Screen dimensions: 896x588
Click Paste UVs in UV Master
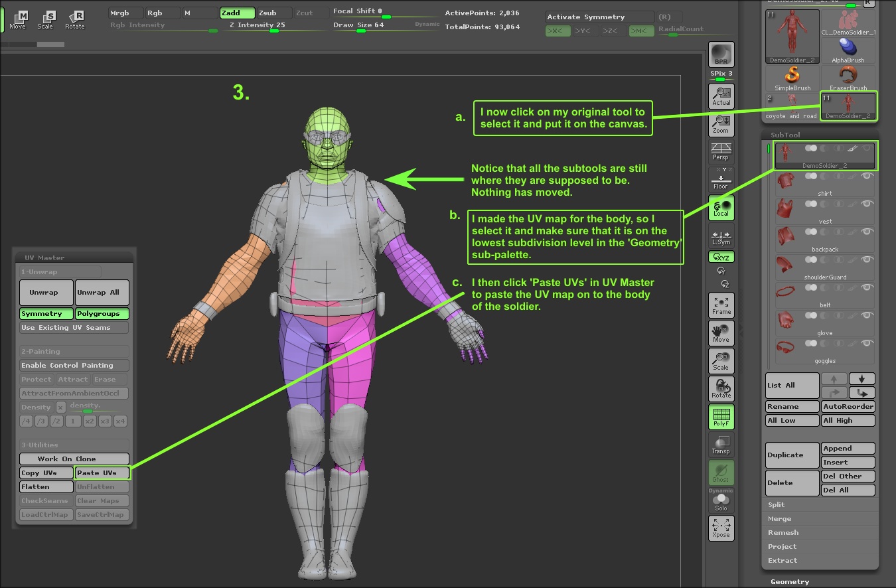(x=102, y=473)
